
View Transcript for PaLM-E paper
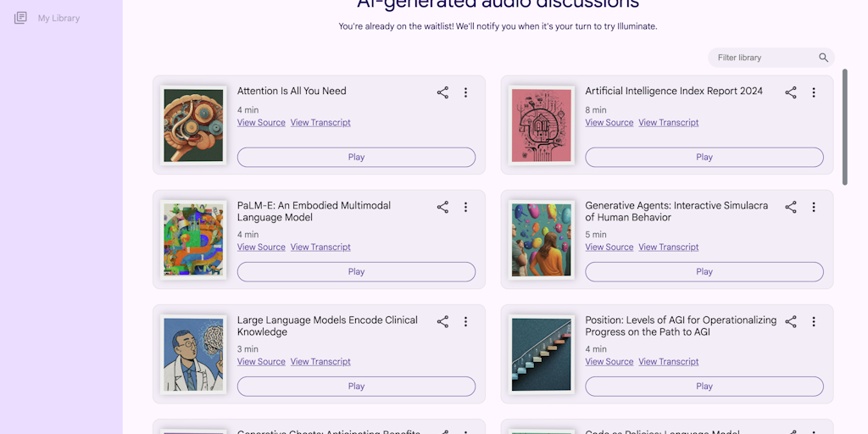click(320, 248)
